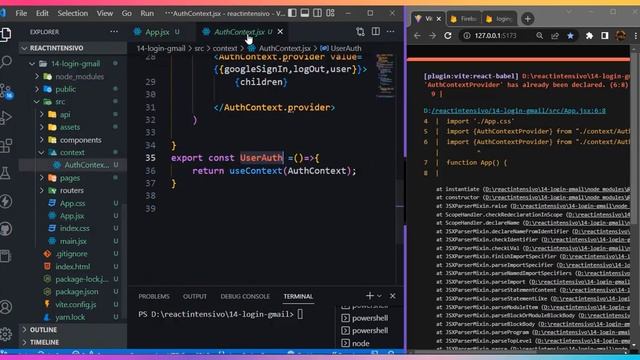640x360 pixels.
Task: Open the Search view in activity bar
Action: tap(6, 62)
